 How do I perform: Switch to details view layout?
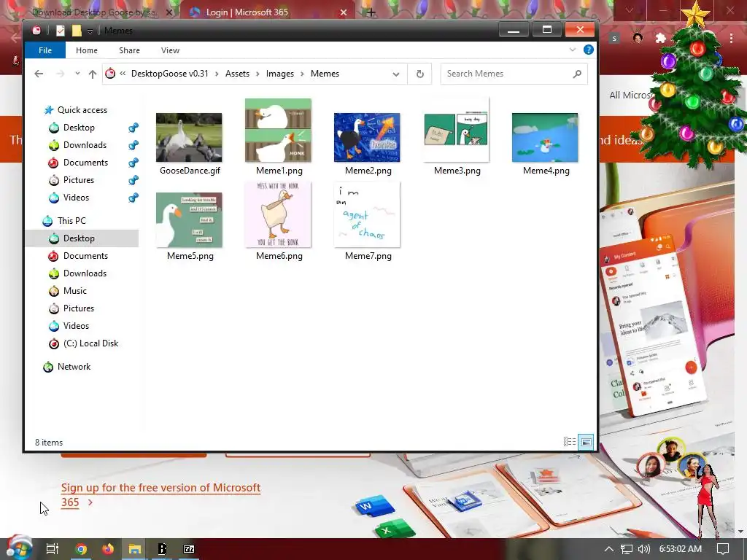pos(569,442)
